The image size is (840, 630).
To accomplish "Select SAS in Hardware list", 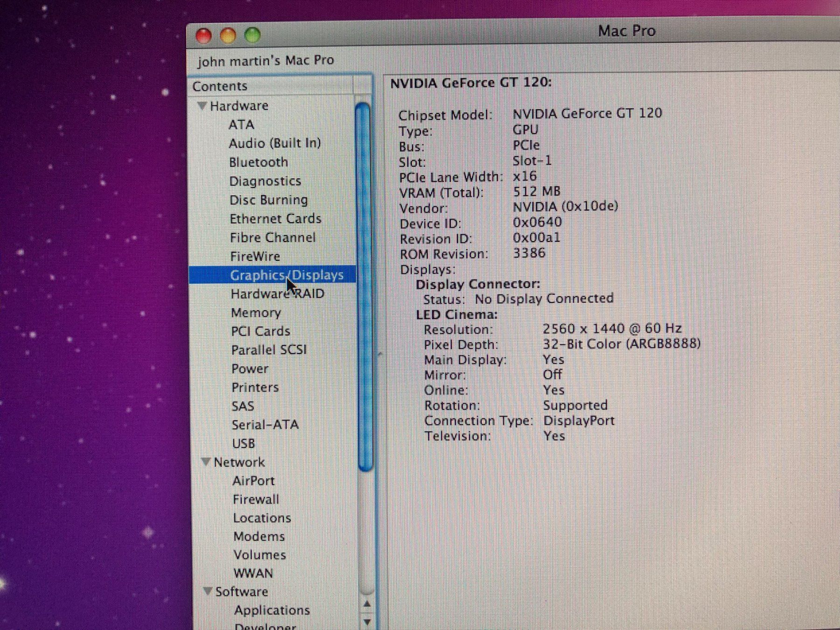I will [x=243, y=406].
